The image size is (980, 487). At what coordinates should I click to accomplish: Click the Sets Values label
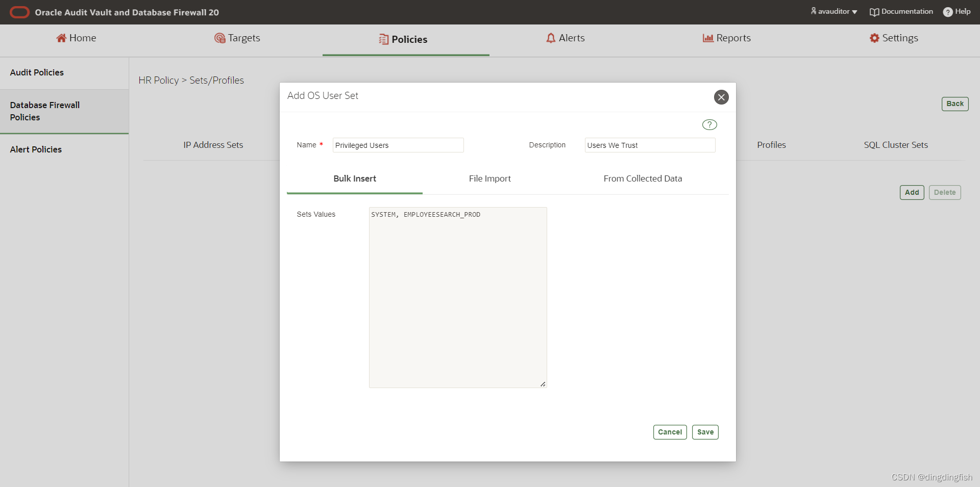pyautogui.click(x=316, y=214)
